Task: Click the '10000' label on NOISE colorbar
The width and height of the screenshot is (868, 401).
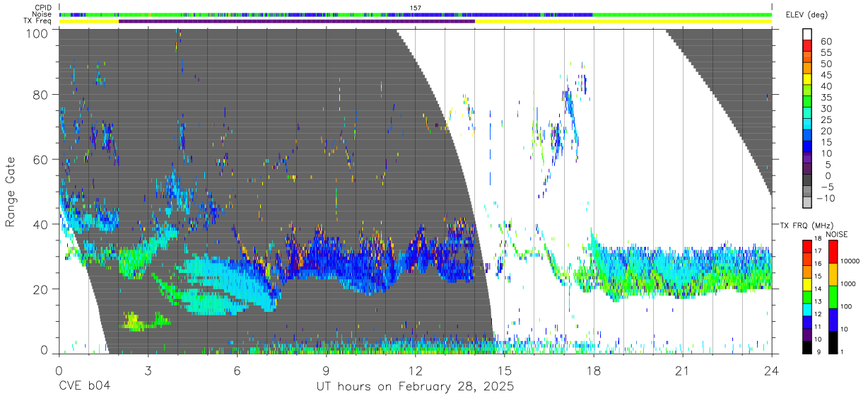Action: [850, 261]
